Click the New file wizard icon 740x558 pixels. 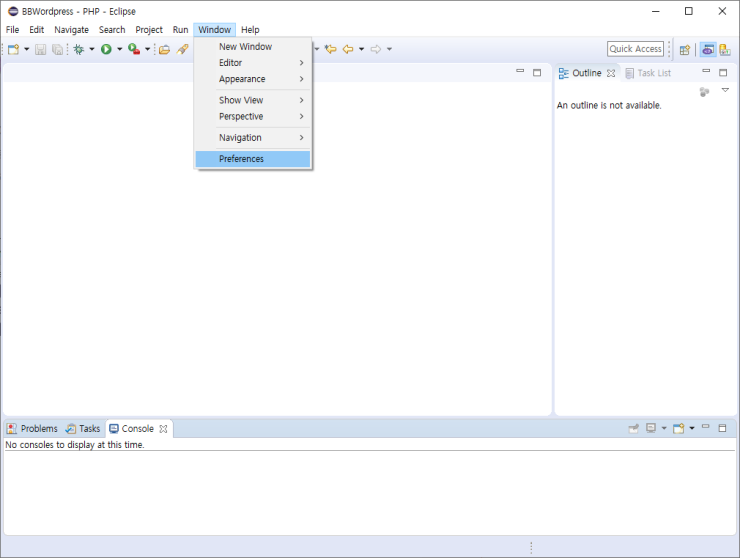pyautogui.click(x=13, y=49)
